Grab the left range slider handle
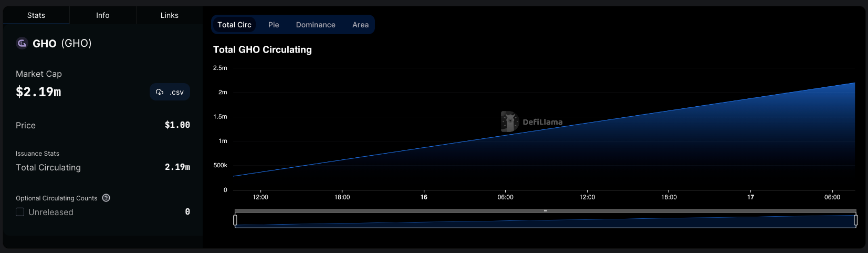The image size is (868, 253). pyautogui.click(x=235, y=220)
